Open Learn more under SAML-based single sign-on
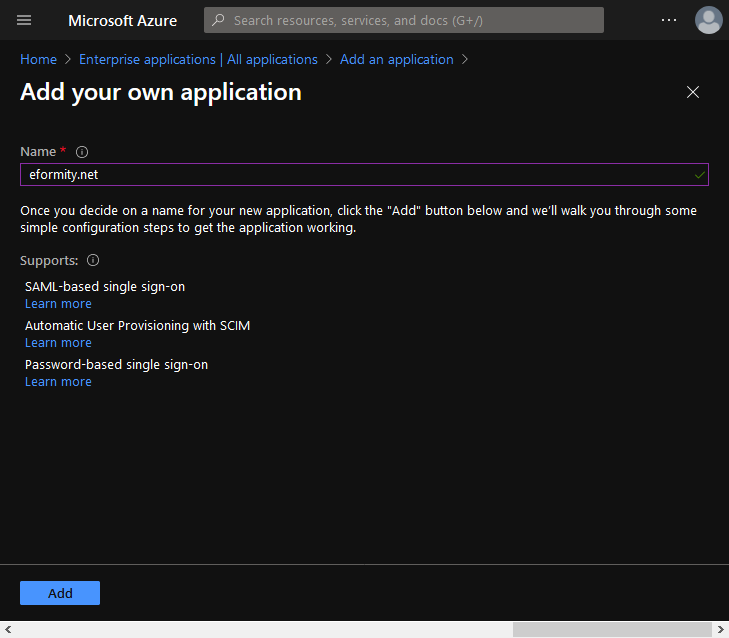729x638 pixels. 58,304
